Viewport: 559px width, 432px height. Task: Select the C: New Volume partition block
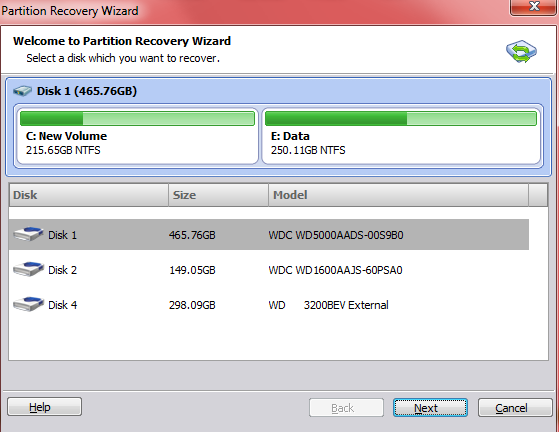pyautogui.click(x=137, y=136)
